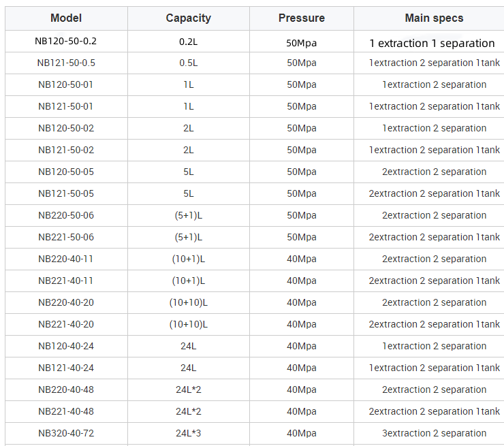Click the 0.5L capacity cell

pos(188,63)
